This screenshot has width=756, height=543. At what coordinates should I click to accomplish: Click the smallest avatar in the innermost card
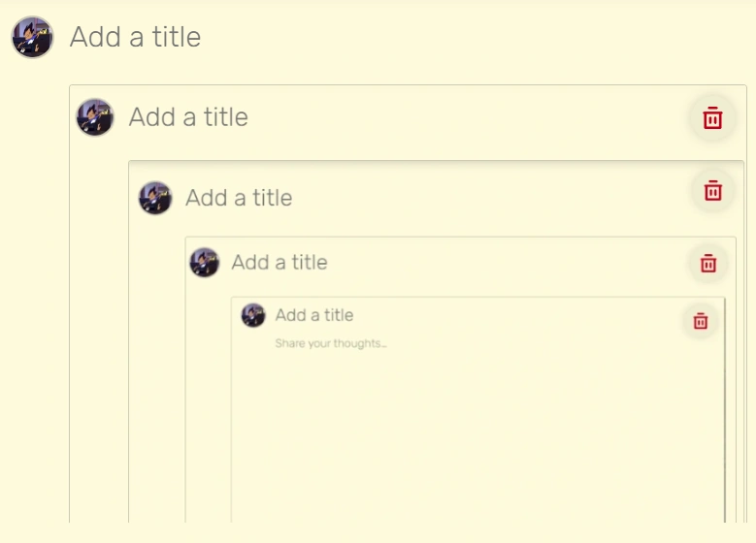pyautogui.click(x=253, y=315)
